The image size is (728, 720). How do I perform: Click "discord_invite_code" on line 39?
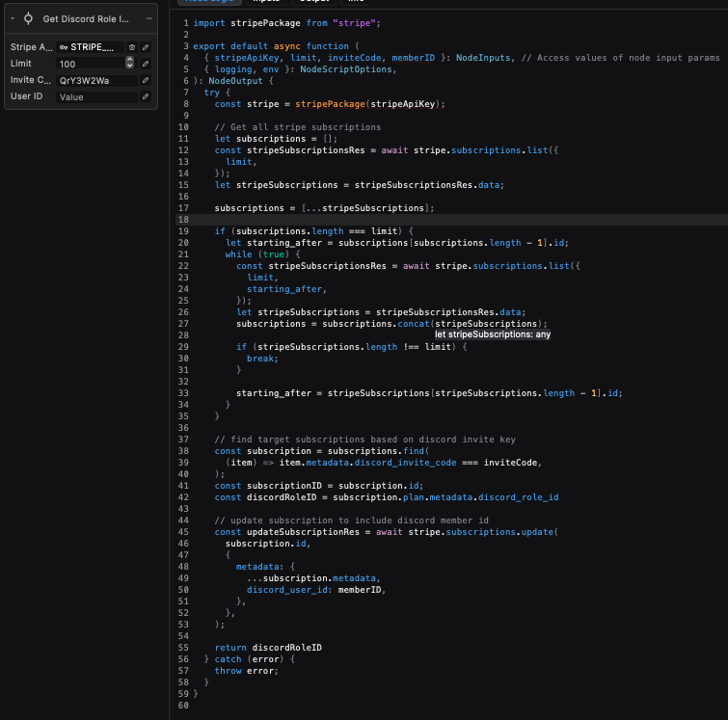(405, 463)
